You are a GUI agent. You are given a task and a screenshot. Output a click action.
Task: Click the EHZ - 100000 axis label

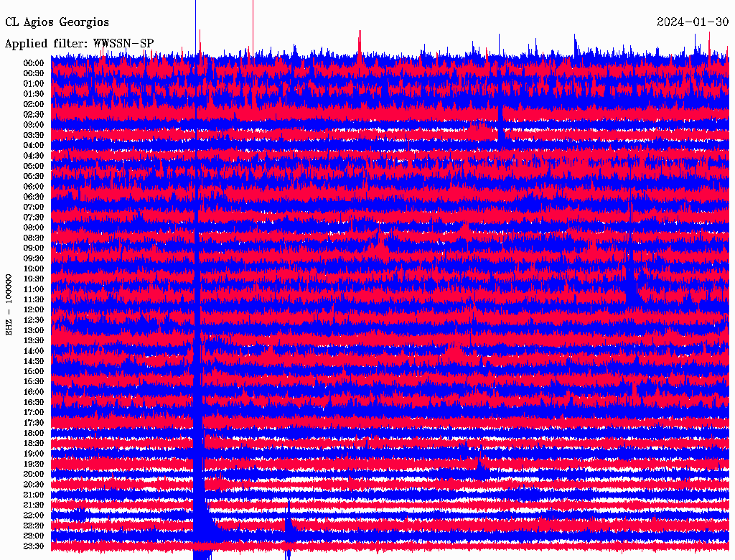click(x=9, y=304)
